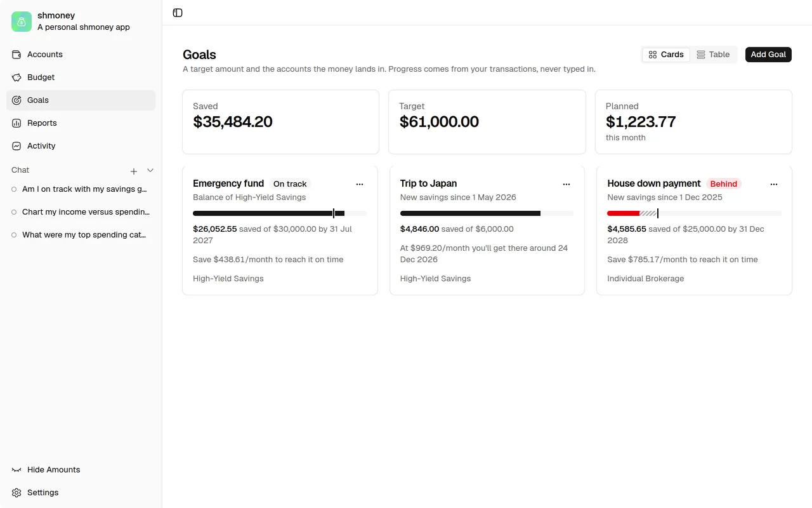Switch to Table view
The width and height of the screenshot is (812, 508).
point(713,55)
